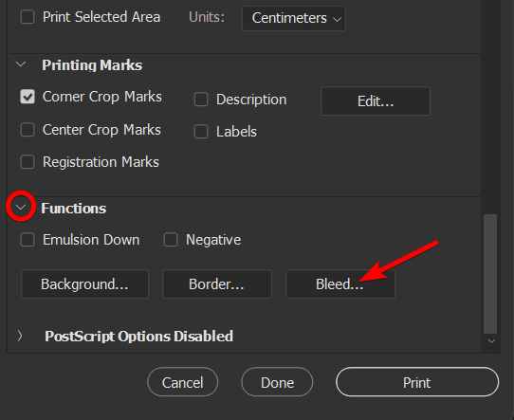
Task: Check the Description option
Action: [201, 100]
